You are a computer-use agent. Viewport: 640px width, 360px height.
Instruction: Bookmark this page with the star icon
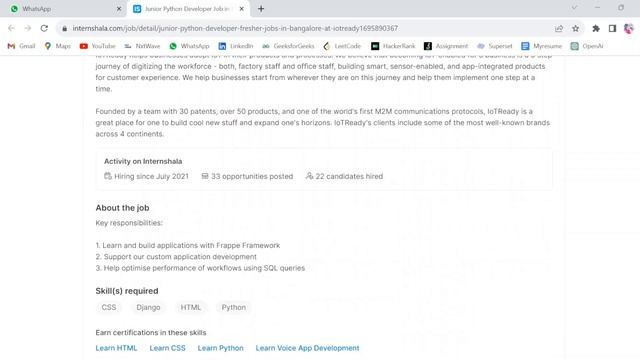576,28
